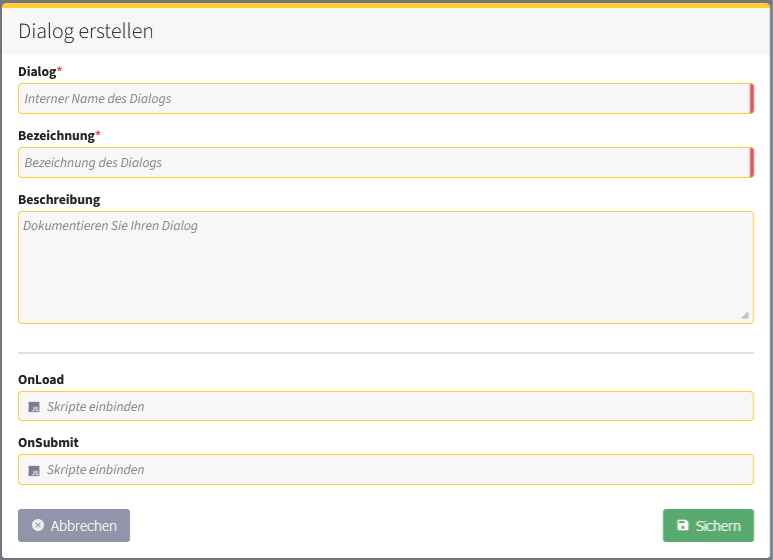Click the JS script icon in OnLoad field

(33, 407)
